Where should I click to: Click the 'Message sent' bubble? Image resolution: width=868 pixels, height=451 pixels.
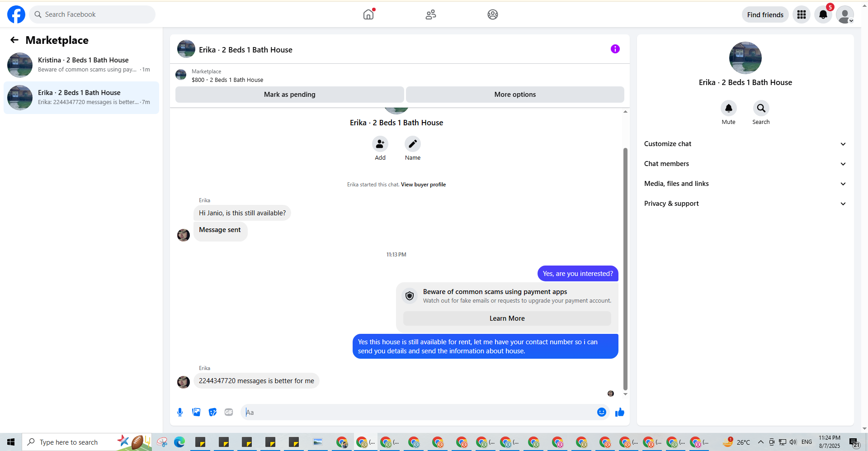coord(220,231)
